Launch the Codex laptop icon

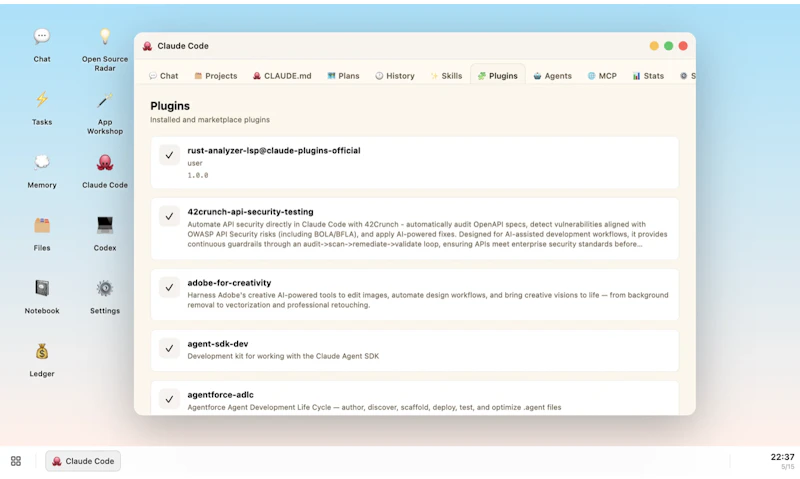(x=105, y=225)
